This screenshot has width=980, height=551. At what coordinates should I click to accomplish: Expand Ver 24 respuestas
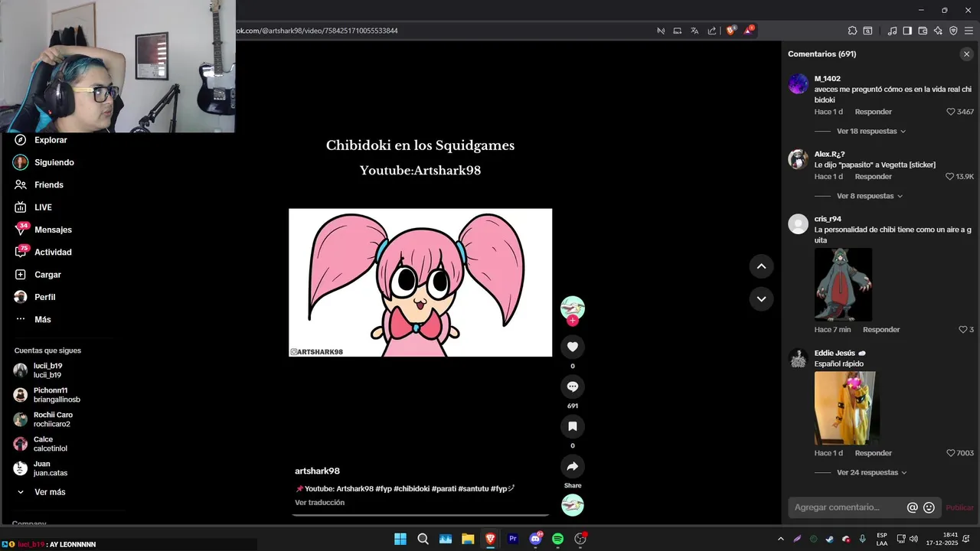871,473
